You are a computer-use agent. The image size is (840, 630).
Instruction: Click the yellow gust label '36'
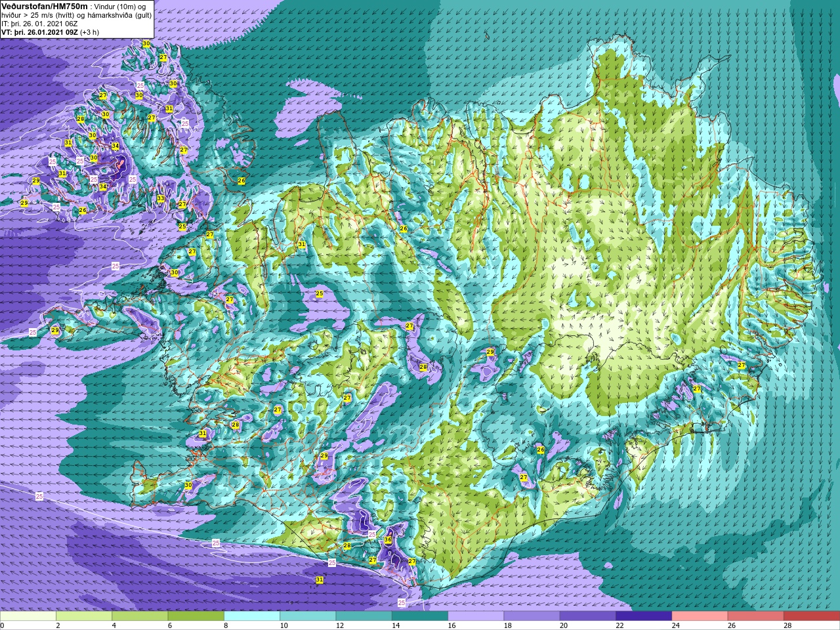click(388, 540)
